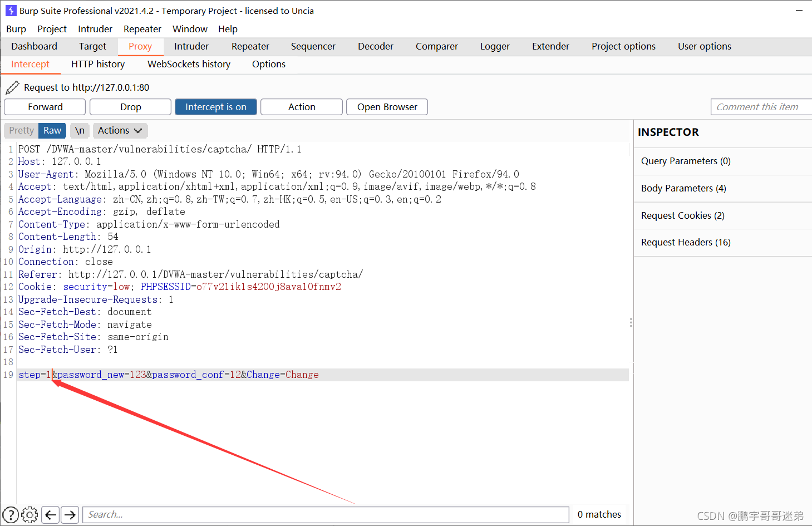Minimize the Burp Suite window

coord(799,11)
